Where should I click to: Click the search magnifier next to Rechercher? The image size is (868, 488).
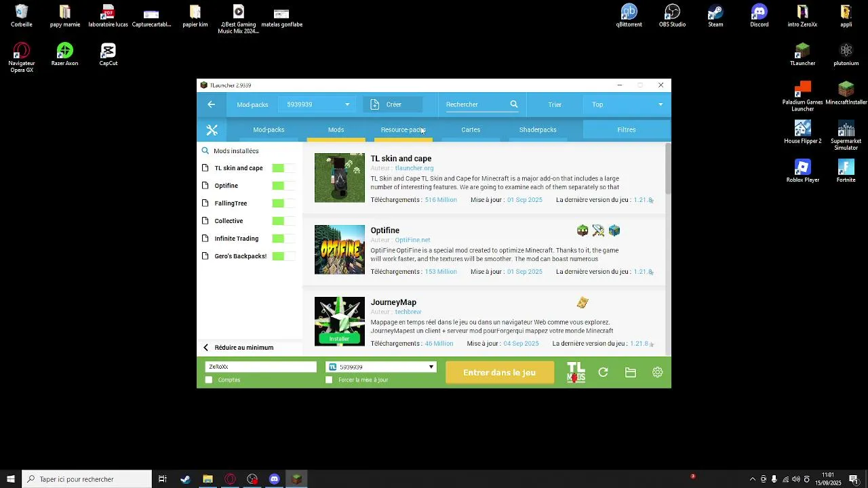(514, 104)
